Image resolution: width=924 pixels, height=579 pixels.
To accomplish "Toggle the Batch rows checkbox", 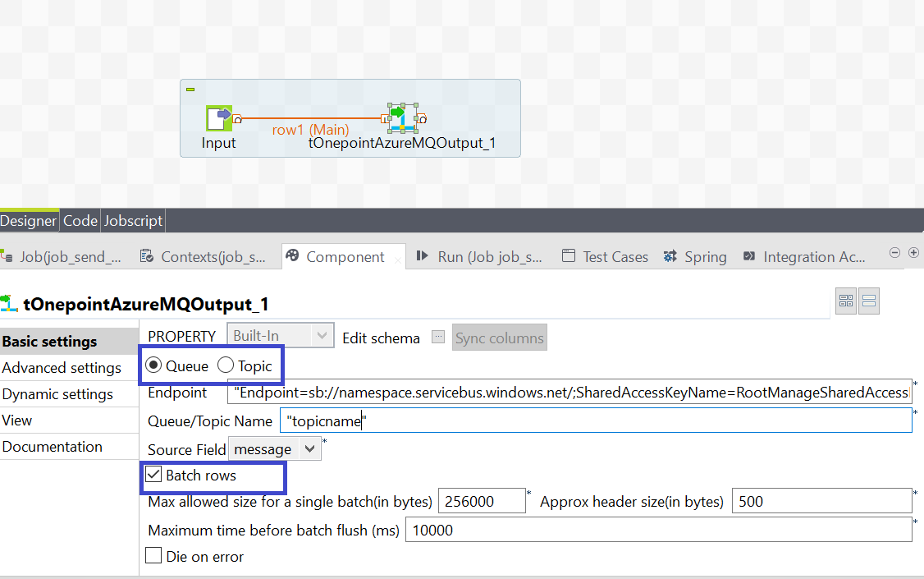I will coord(153,475).
